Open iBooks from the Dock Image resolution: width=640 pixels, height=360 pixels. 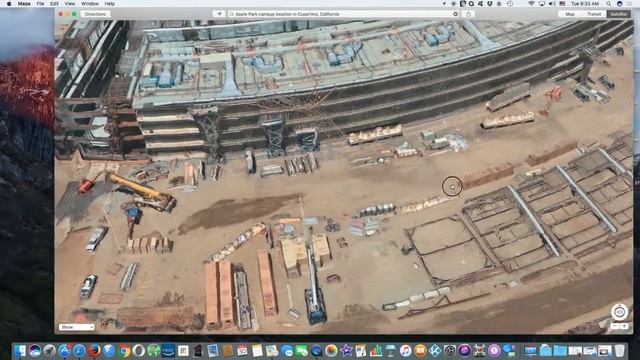420,350
